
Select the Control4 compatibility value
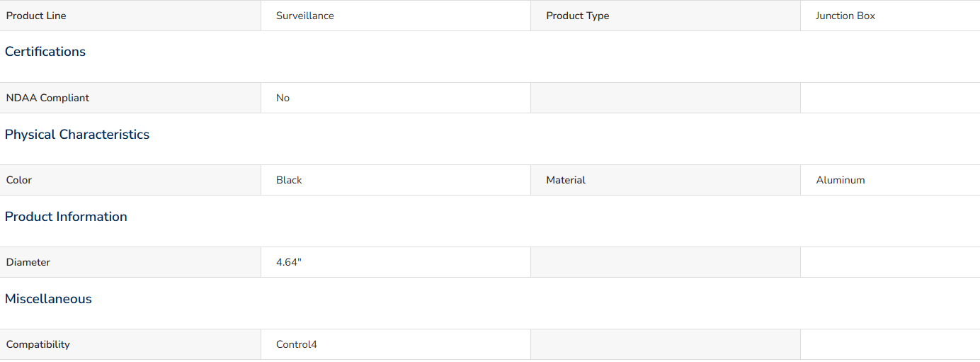297,344
